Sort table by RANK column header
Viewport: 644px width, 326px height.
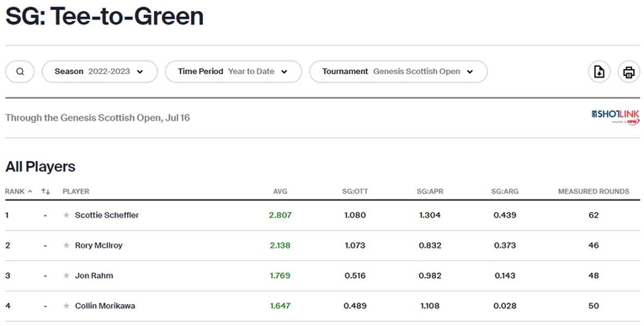pyautogui.click(x=19, y=191)
